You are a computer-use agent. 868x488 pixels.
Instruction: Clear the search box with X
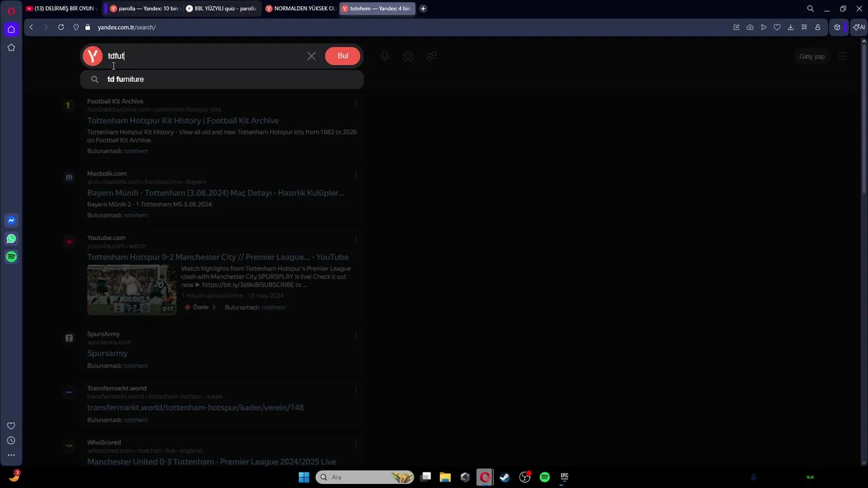point(311,56)
